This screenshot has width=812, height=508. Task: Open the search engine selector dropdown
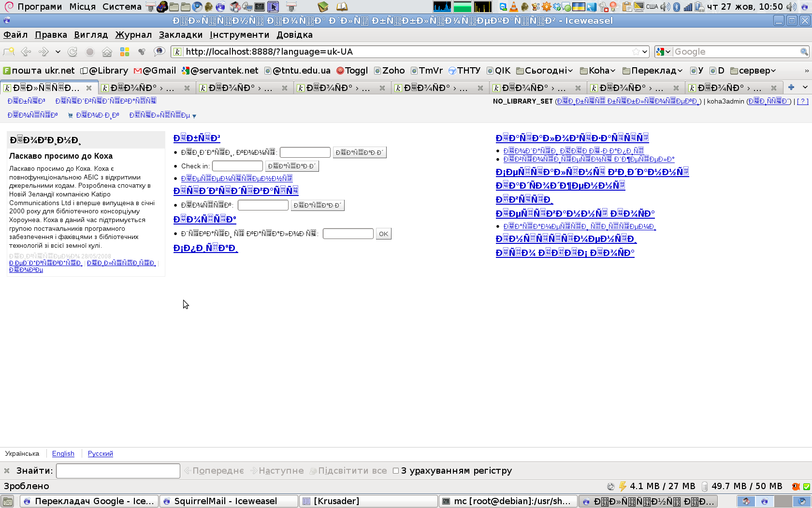tap(664, 52)
